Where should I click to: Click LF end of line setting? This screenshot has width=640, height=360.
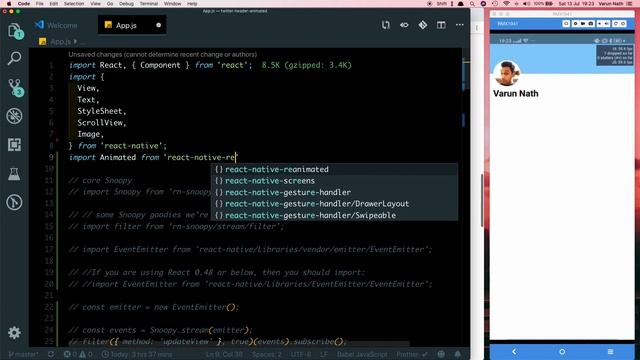click(324, 354)
